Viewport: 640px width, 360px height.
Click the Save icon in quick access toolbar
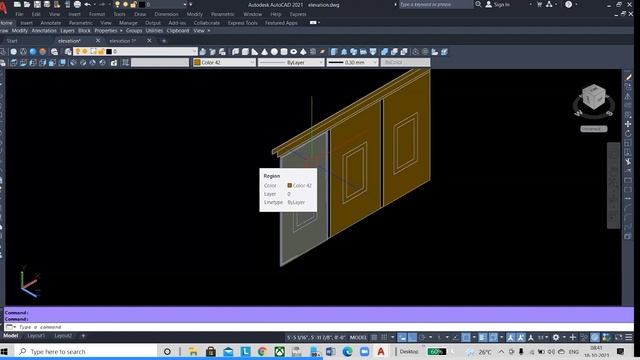point(37,4)
